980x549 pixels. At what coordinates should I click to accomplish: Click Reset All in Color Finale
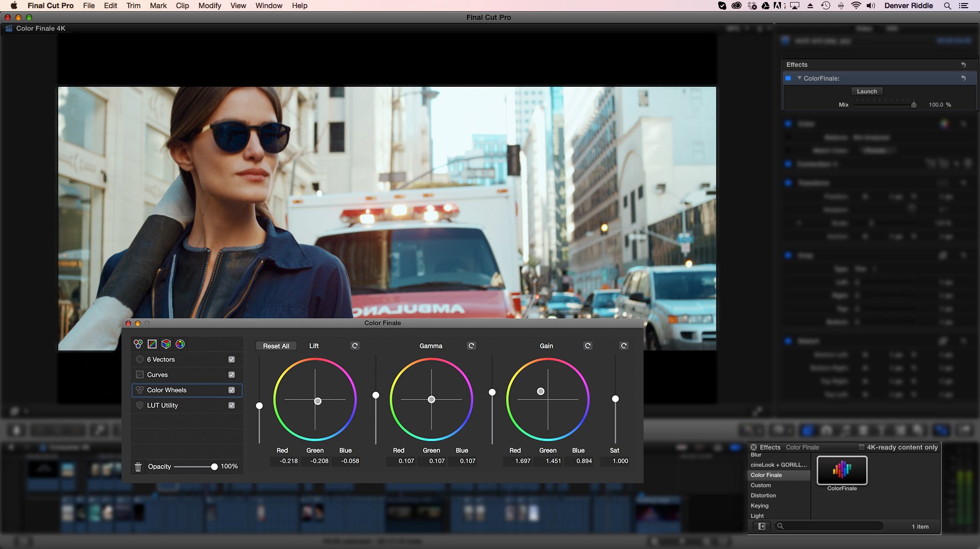(276, 346)
